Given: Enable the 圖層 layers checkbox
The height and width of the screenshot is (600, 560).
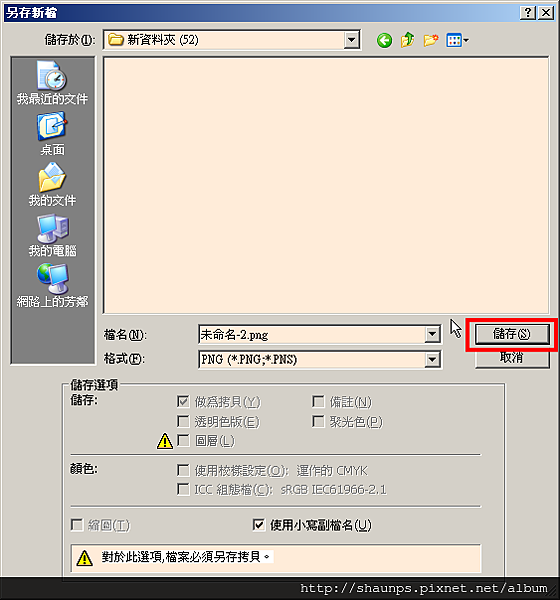Looking at the screenshot, I should tap(183, 440).
